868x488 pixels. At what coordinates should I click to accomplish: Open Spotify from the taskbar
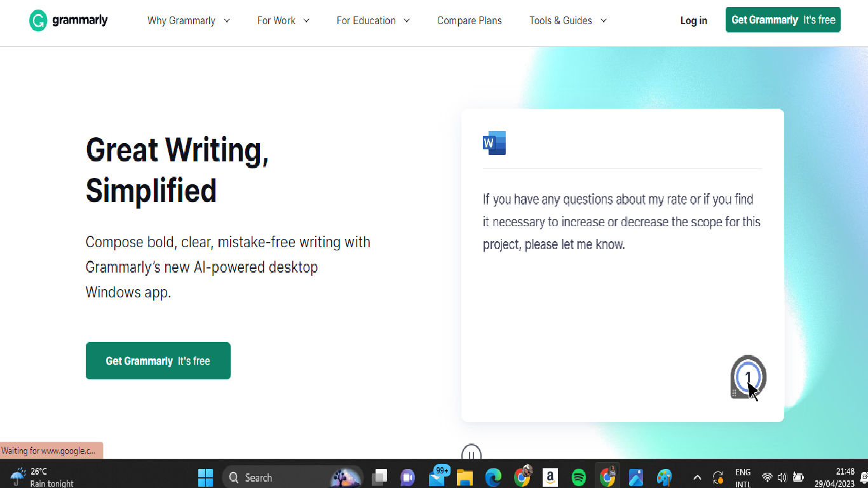point(578,477)
